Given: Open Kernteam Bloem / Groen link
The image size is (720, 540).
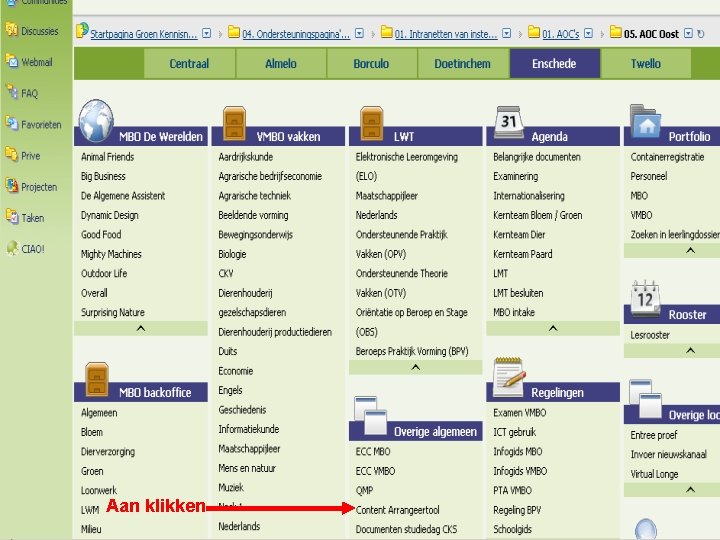Looking at the screenshot, I should click(x=538, y=215).
